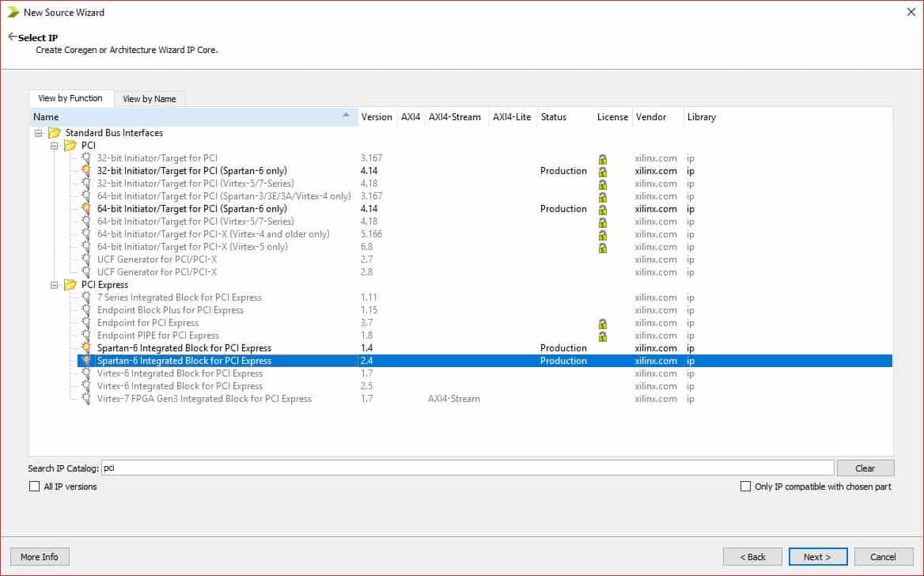Click the Standard Bus Interfaces folder icon

click(x=55, y=133)
